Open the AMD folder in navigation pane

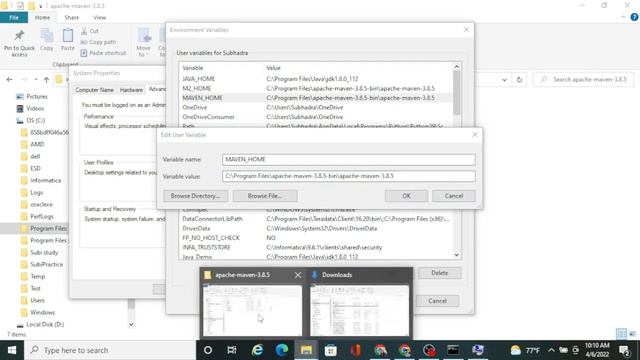[x=37, y=144]
